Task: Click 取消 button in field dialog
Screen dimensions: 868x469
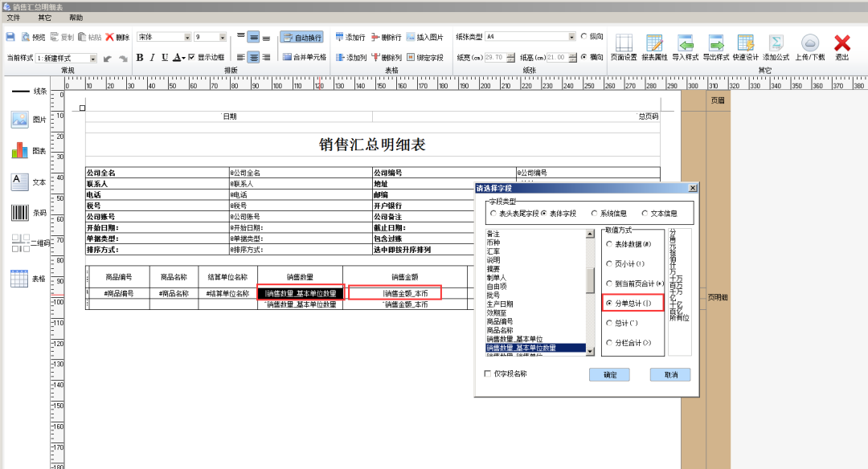Action: (670, 374)
